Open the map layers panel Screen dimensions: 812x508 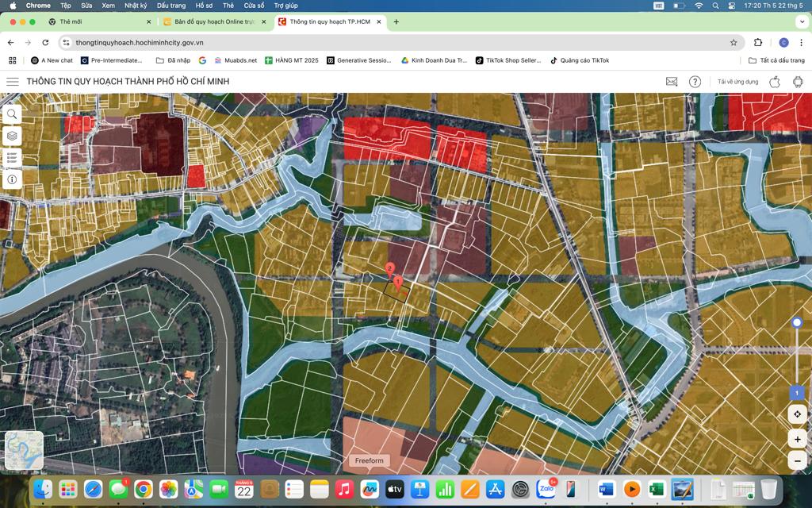12,137
